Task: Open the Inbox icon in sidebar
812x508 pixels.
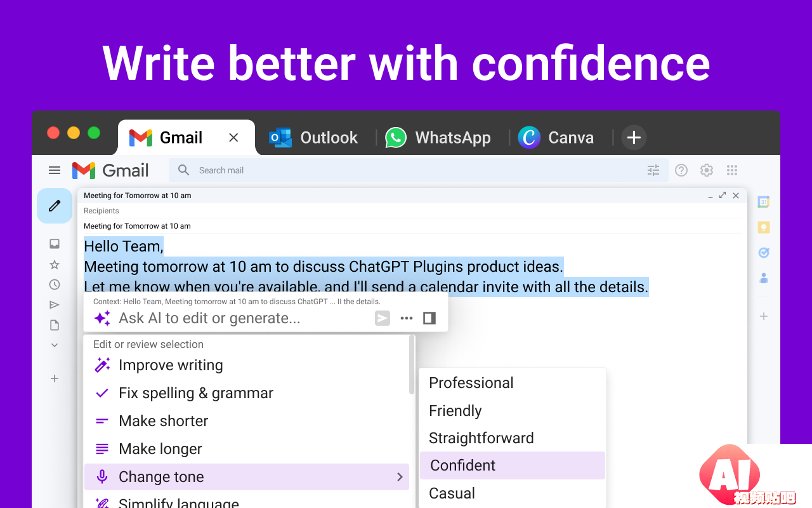Action: (x=55, y=244)
